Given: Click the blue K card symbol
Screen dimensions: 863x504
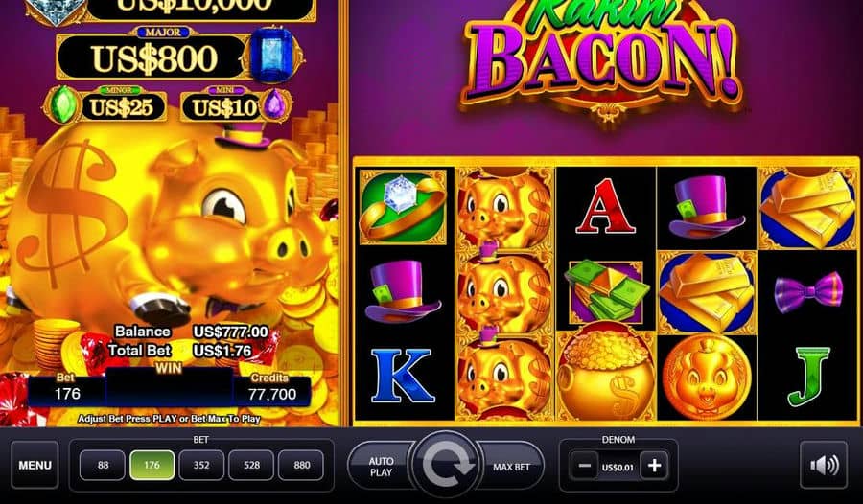Looking at the screenshot, I should coord(403,375).
